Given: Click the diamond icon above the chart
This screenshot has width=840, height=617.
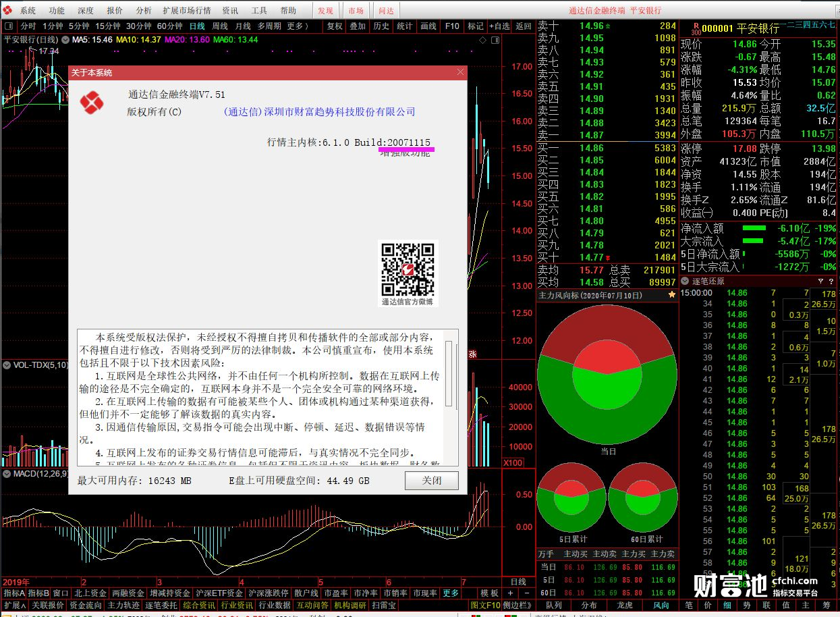Looking at the screenshot, I should click(x=482, y=41).
